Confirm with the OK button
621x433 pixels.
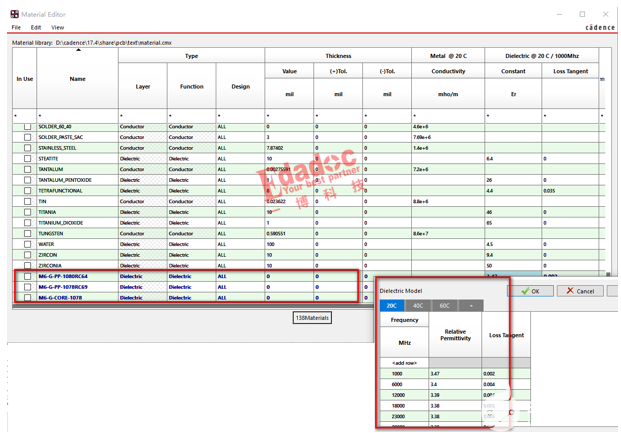coord(531,291)
